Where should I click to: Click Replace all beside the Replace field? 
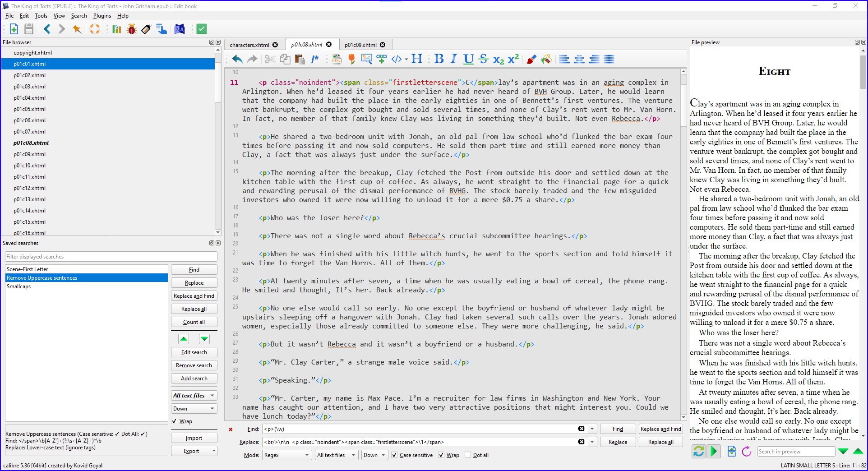[660, 442]
